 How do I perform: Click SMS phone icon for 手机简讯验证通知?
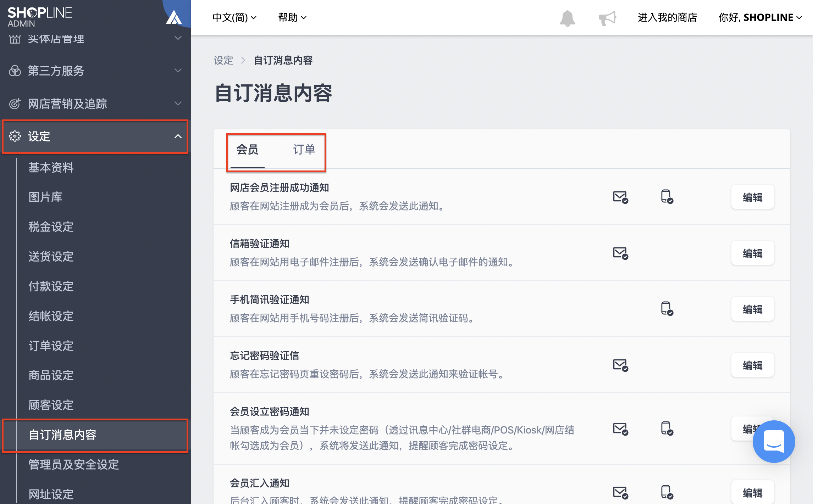667,309
